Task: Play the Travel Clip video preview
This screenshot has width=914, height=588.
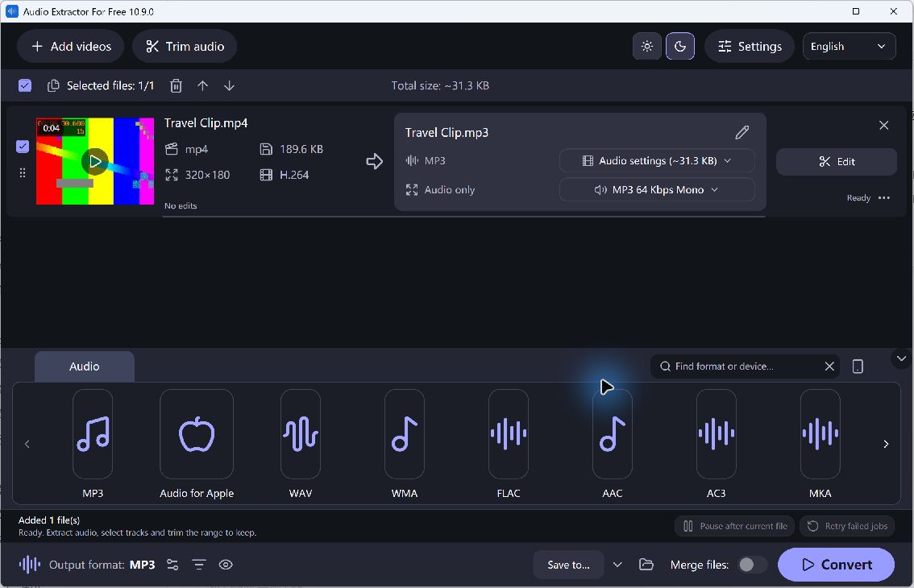Action: point(95,161)
